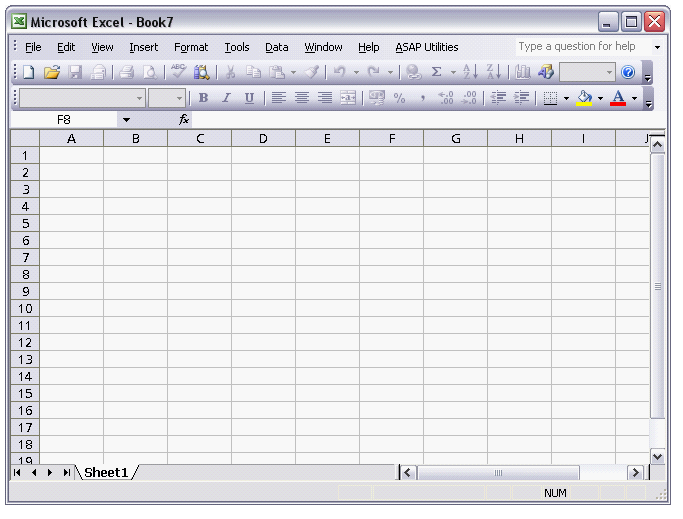Open the File menu
Image resolution: width=683 pixels, height=519 pixels.
[x=33, y=47]
